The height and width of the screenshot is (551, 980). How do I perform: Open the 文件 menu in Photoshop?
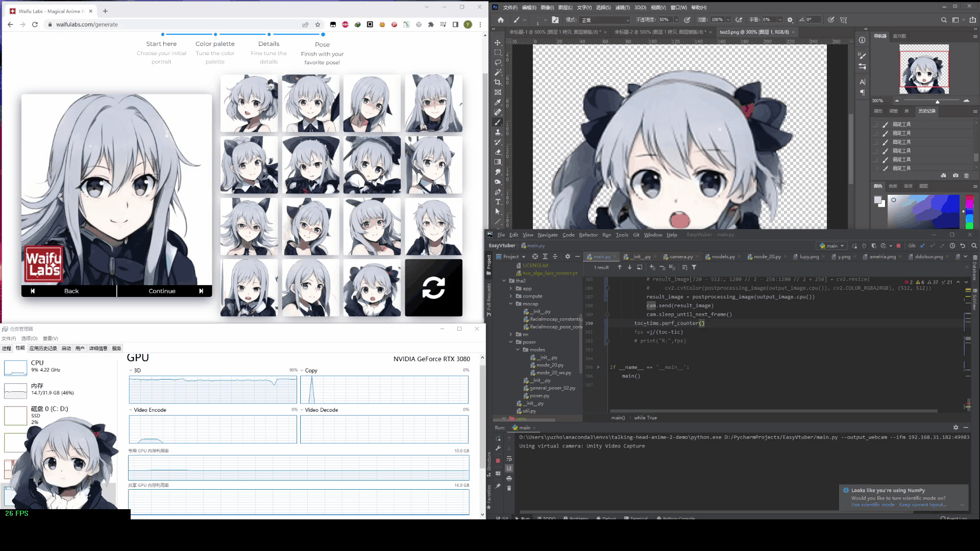click(509, 7)
